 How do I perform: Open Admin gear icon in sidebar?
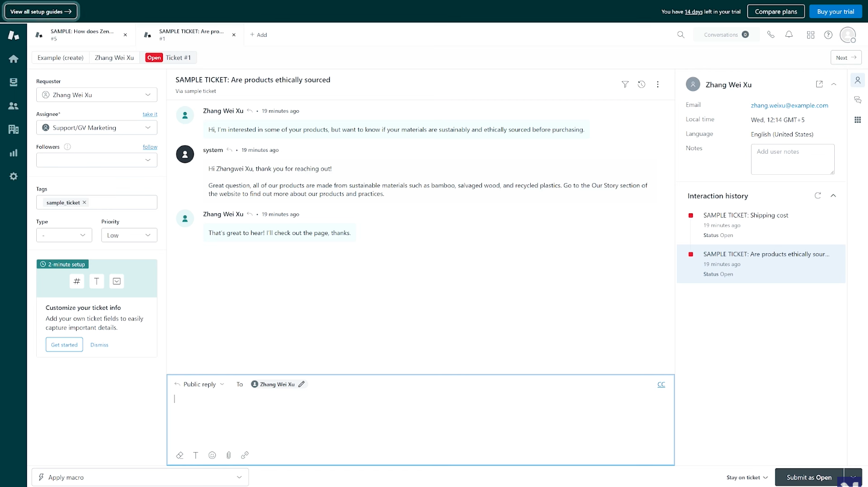click(x=13, y=177)
